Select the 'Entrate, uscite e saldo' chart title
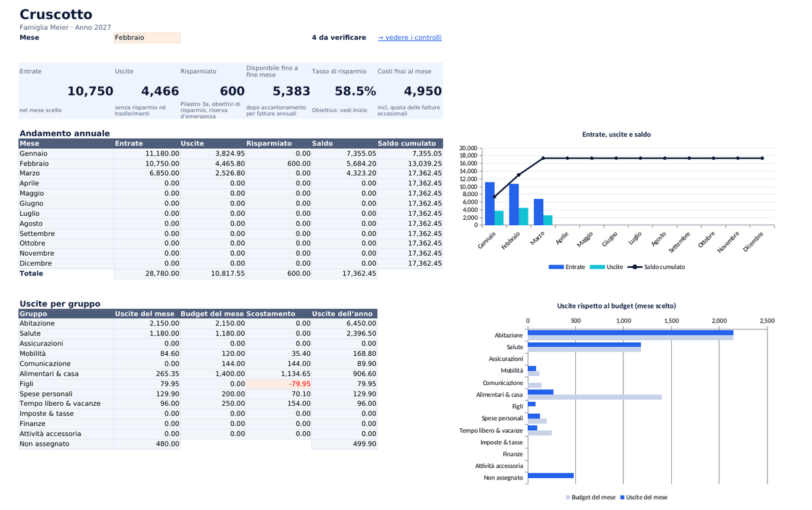Viewport: 812px width, 510px height. click(616, 135)
